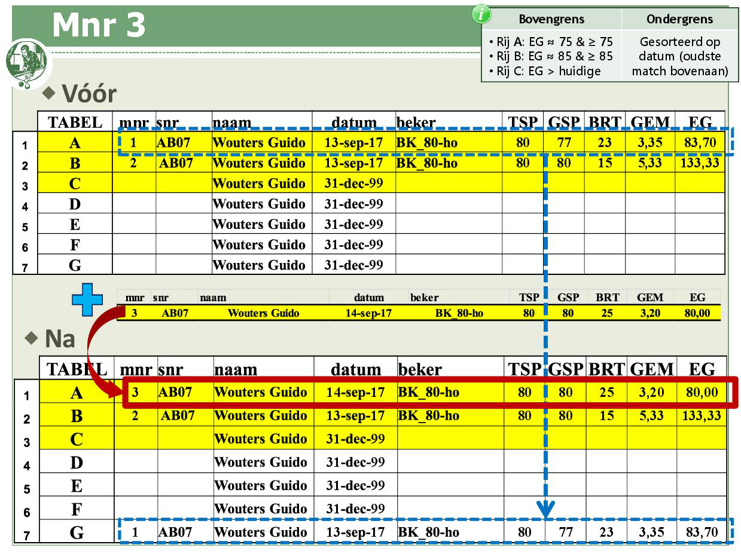The width and height of the screenshot is (741, 560).
Task: Click the blue plus icon
Action: coord(87,300)
